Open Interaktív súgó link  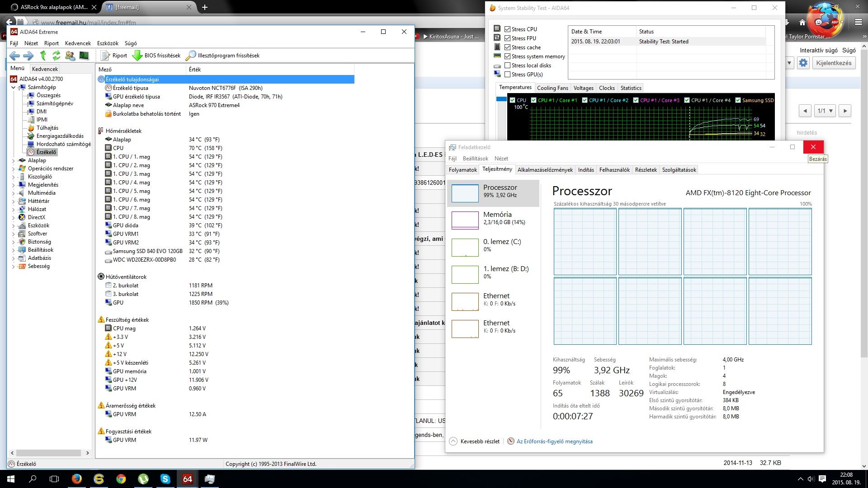[818, 50]
